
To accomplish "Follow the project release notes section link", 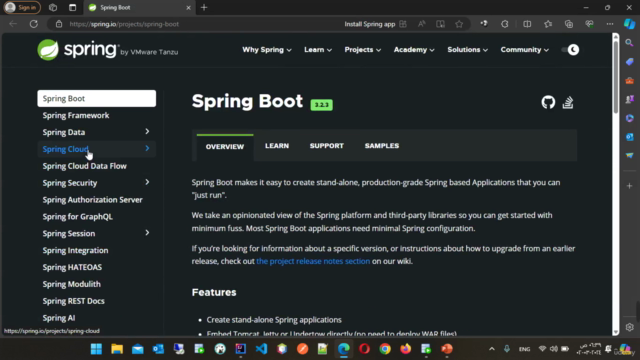I will pos(313,261).
